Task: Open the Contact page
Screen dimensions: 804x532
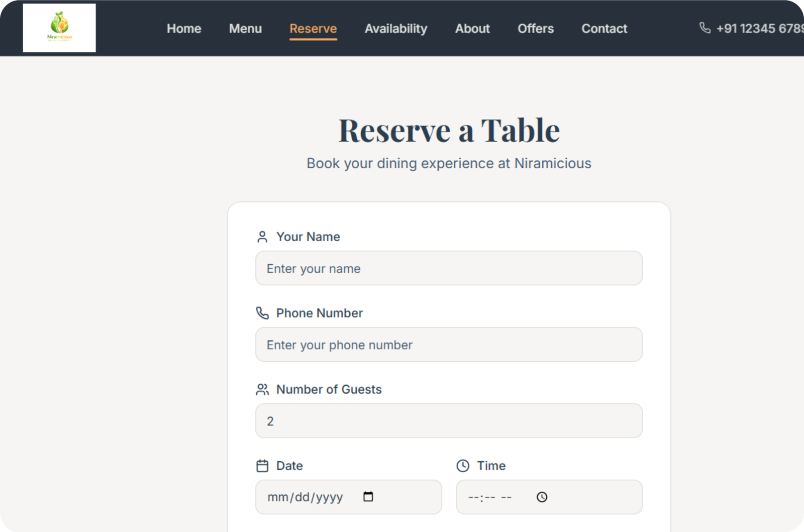Action: [604, 29]
